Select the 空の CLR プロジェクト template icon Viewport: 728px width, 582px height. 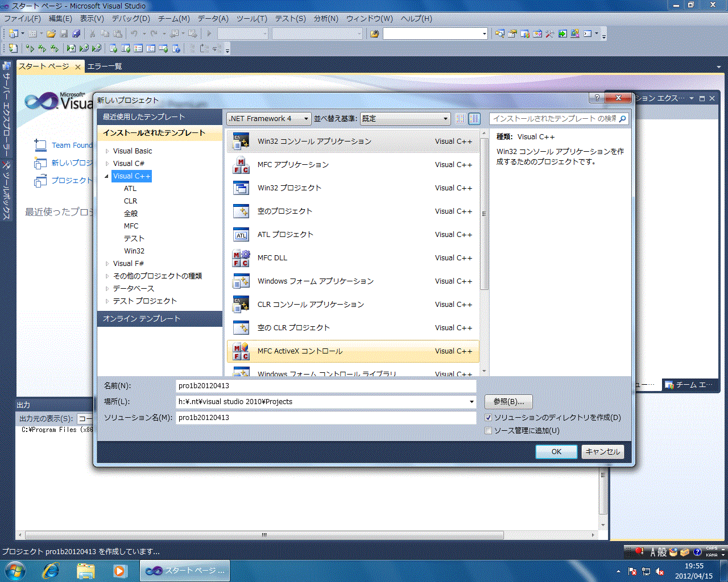(x=241, y=328)
